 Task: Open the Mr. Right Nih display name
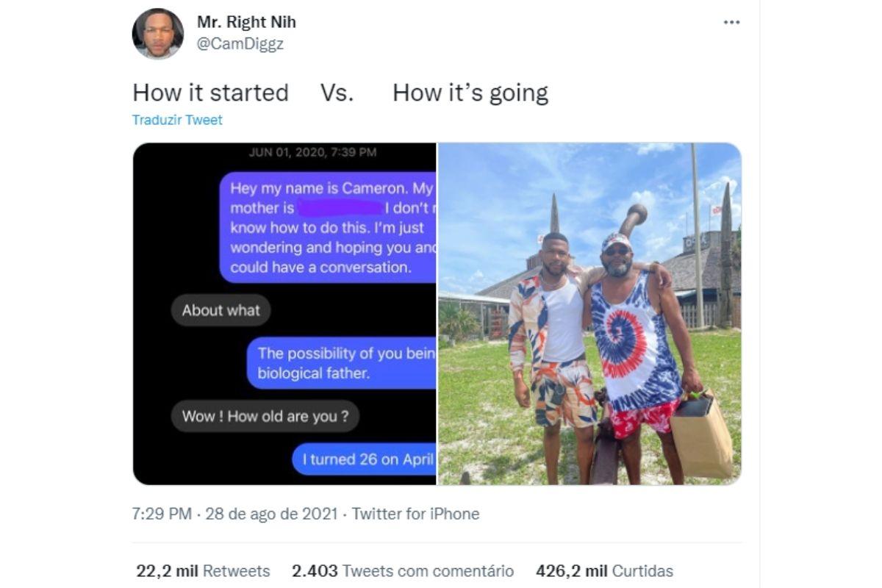[246, 23]
